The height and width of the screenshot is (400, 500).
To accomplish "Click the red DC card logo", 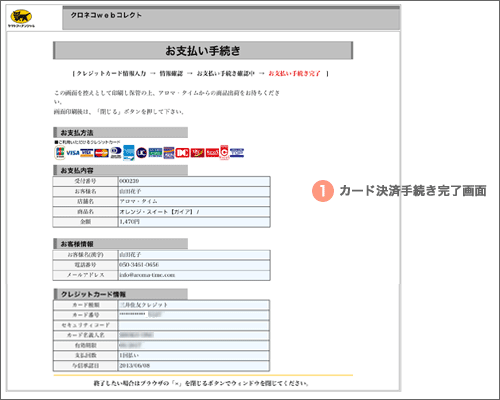I will pyautogui.click(x=182, y=153).
